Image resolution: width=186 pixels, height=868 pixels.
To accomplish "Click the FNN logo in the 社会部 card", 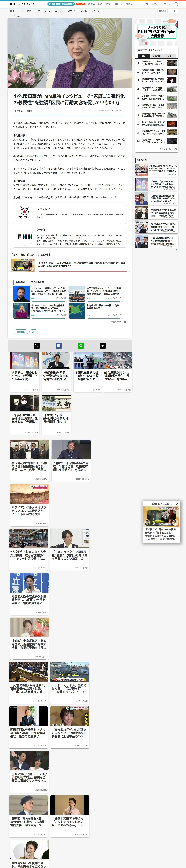I will click(25, 237).
